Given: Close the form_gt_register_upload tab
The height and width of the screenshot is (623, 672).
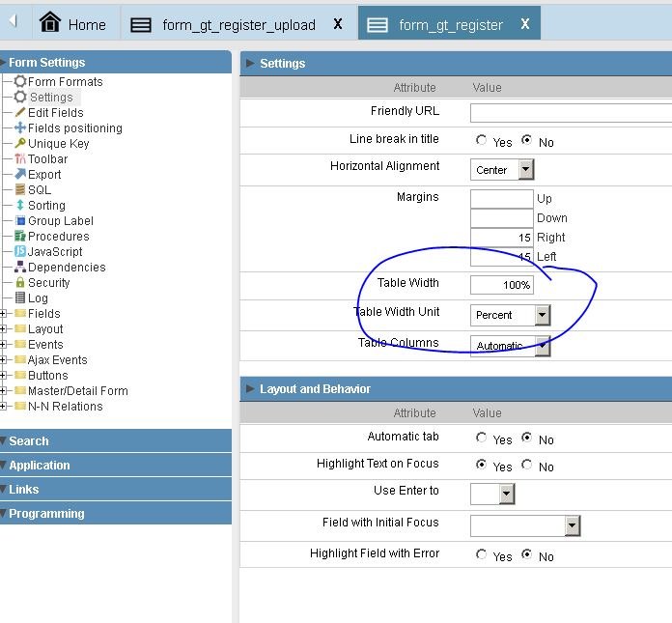Looking at the screenshot, I should point(338,24).
